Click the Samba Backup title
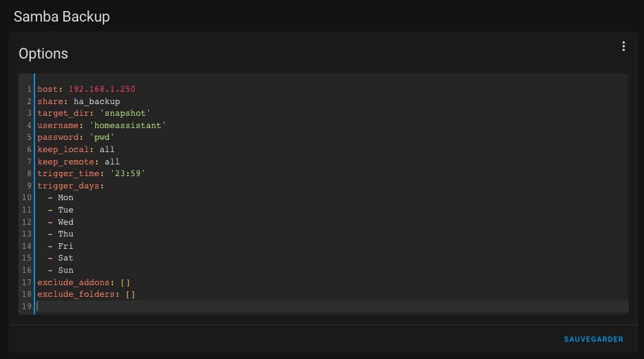Screen dimensions: 644x359 [x=62, y=17]
